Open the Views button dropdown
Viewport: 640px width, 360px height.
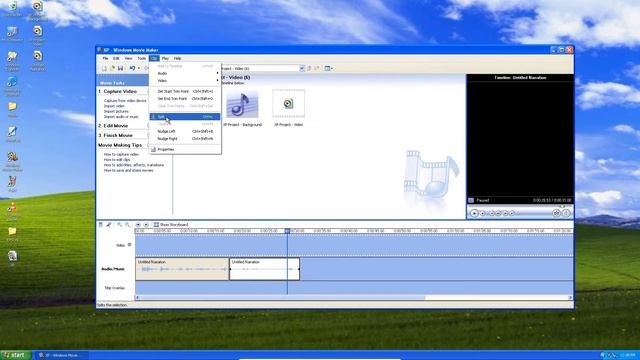pyautogui.click(x=329, y=69)
